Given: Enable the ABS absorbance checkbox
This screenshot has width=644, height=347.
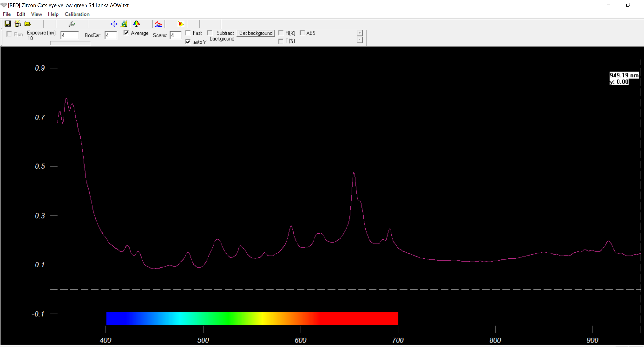Looking at the screenshot, I should (x=302, y=33).
